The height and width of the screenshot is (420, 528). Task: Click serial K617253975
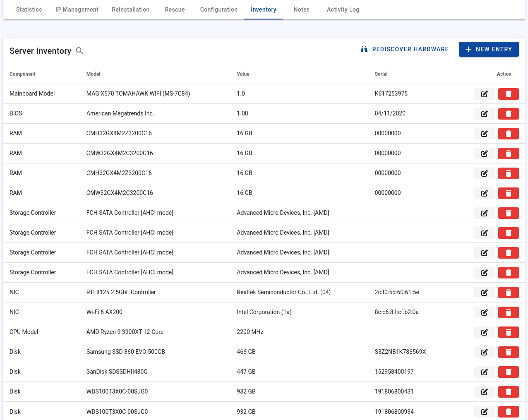tap(391, 94)
